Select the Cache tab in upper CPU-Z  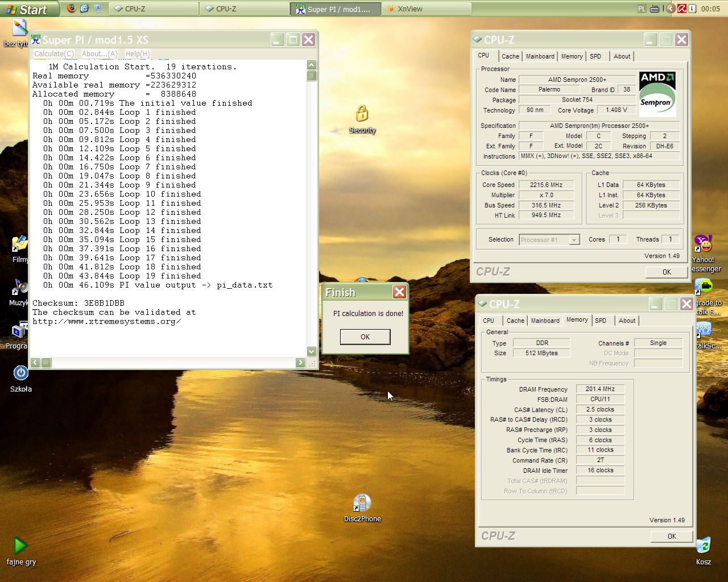pyautogui.click(x=510, y=56)
